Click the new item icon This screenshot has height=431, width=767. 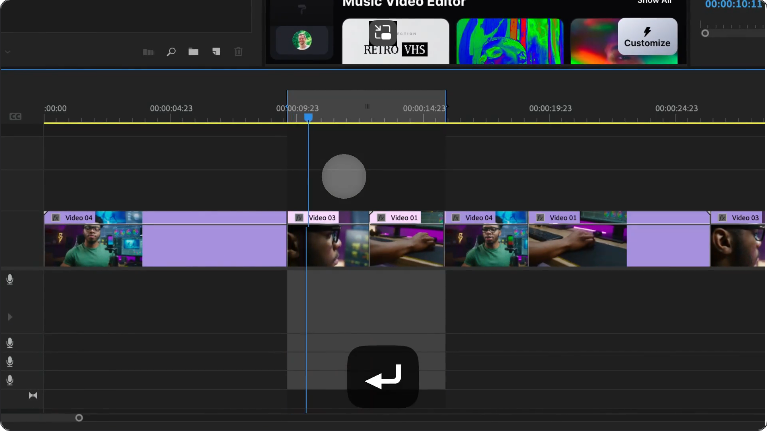click(215, 51)
